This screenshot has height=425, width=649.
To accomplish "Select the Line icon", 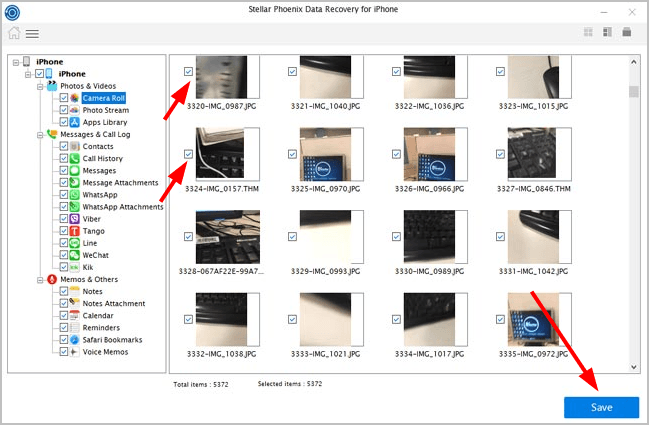I will 75,243.
